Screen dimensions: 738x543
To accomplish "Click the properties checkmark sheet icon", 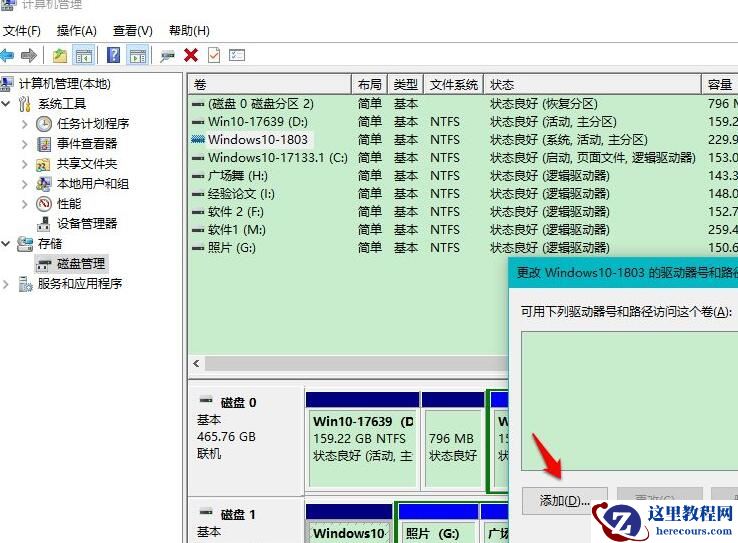I will pos(214,56).
